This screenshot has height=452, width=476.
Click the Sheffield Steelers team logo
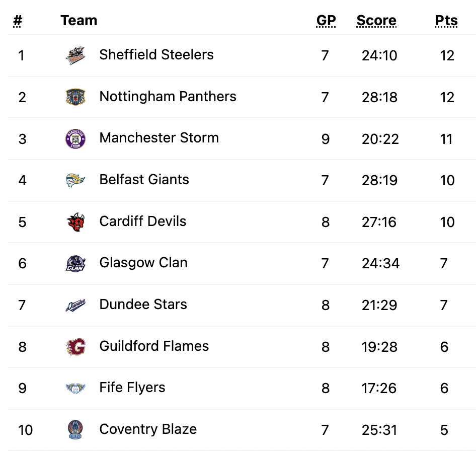pyautogui.click(x=75, y=55)
